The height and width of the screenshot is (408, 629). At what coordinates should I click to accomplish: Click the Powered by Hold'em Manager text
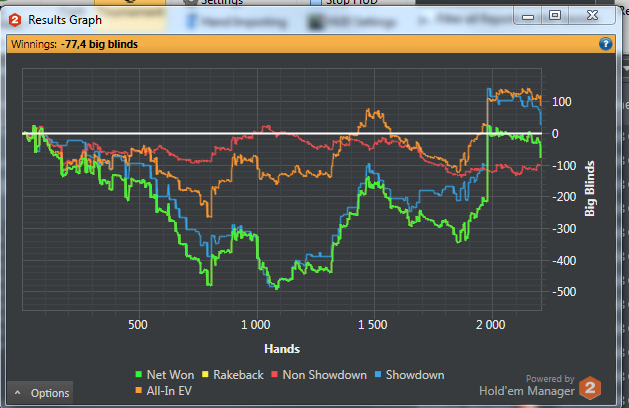click(527, 385)
